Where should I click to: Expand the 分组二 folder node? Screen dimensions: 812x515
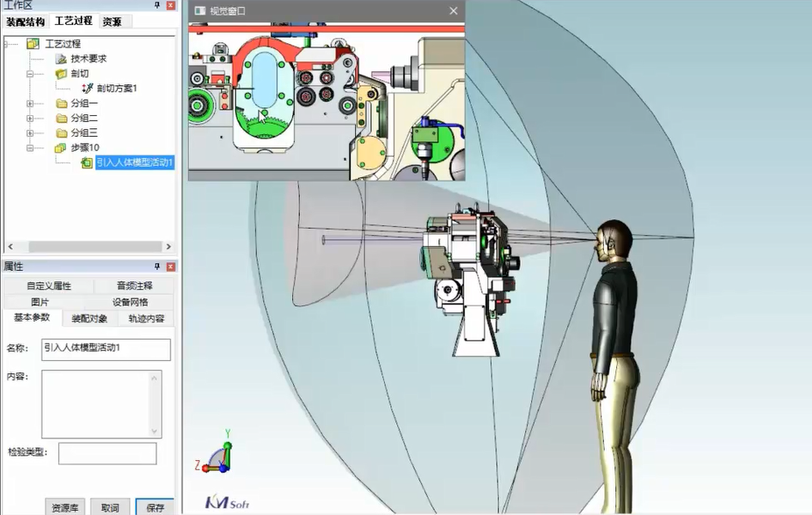[x=30, y=118]
